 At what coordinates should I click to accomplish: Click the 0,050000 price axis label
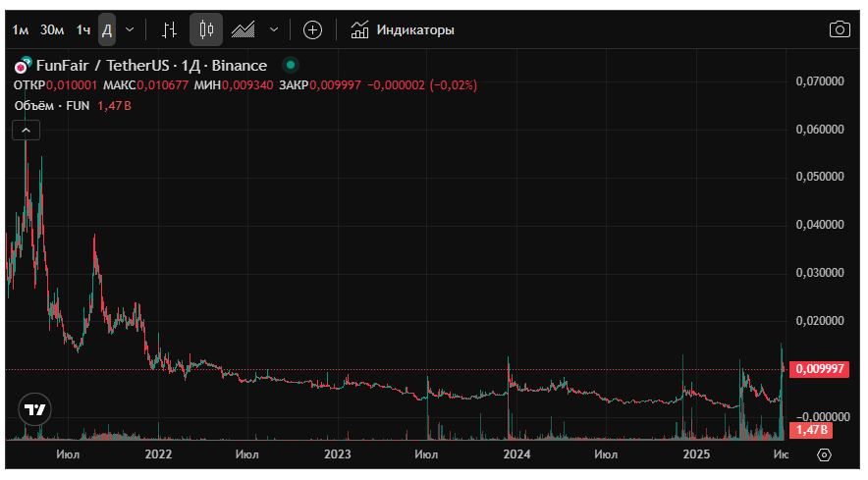[x=820, y=177]
